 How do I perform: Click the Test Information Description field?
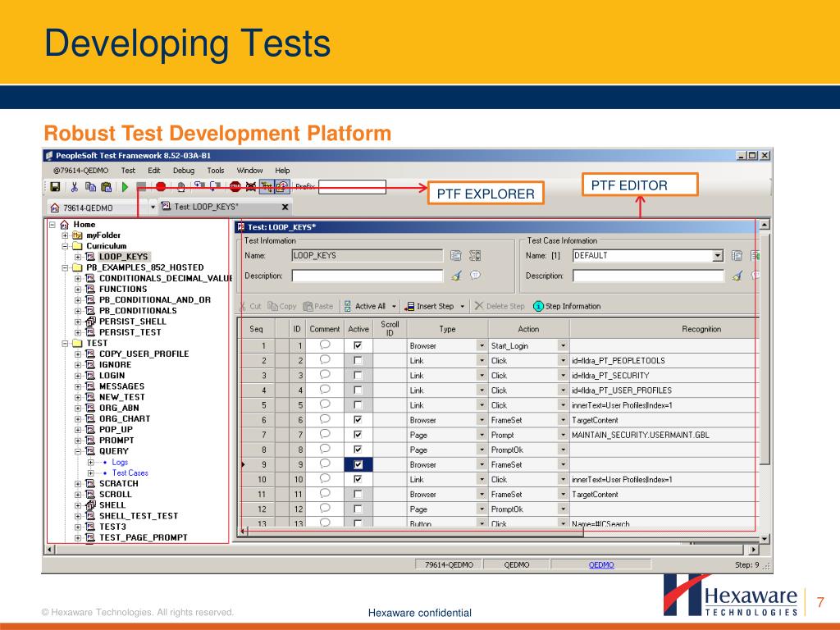point(367,276)
